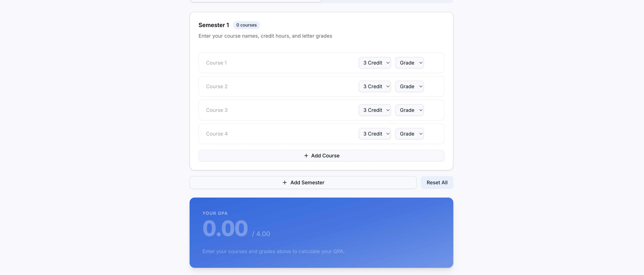Open the Course 4 credit dropdown

pyautogui.click(x=375, y=134)
